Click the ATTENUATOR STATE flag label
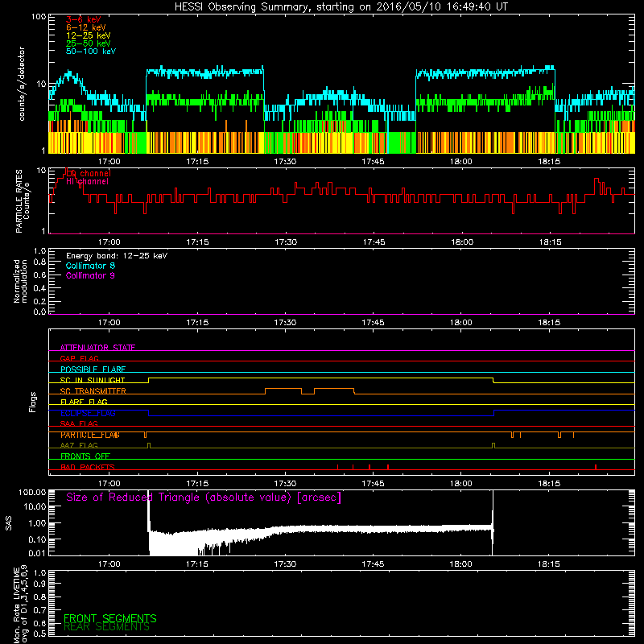Screen dimensions: 644x644 pos(97,348)
